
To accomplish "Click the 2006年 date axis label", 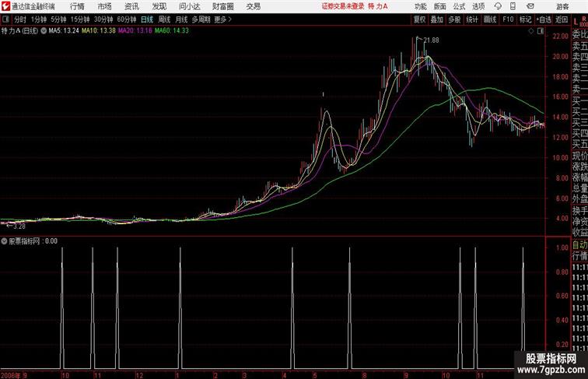I will pos(11,375).
